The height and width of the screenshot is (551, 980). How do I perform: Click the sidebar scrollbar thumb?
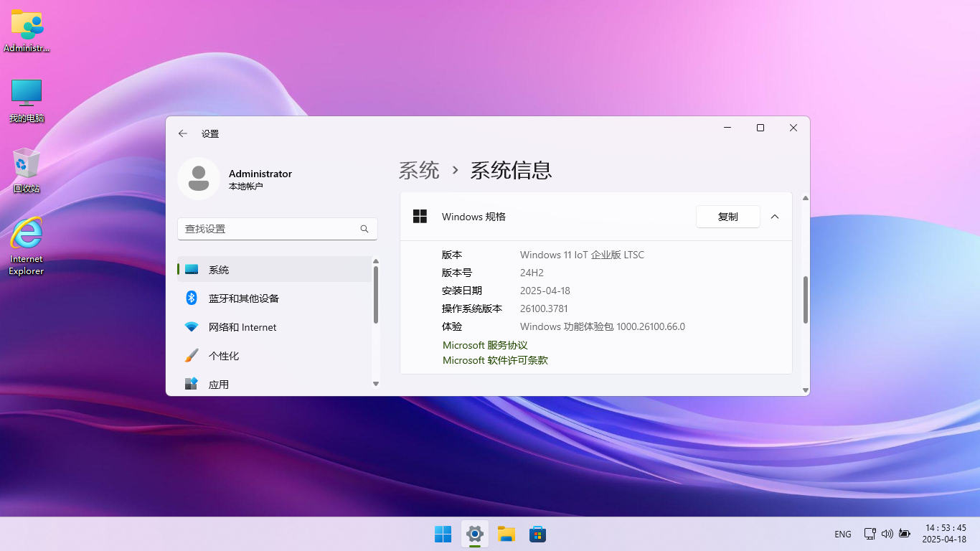[x=375, y=294]
